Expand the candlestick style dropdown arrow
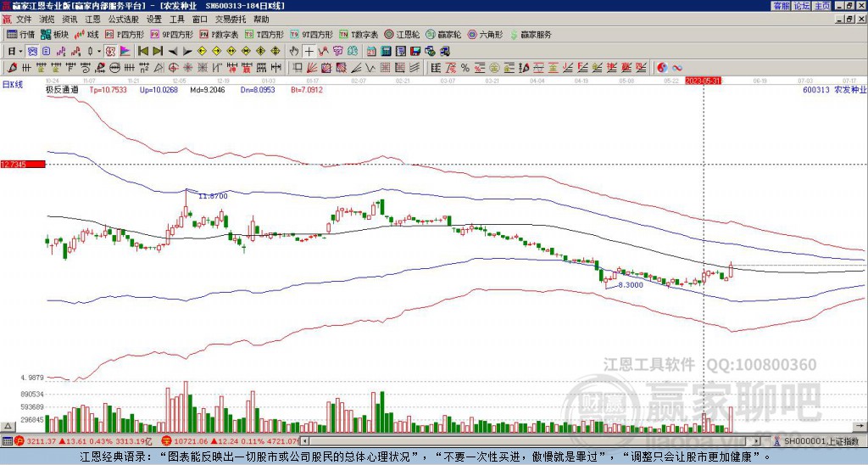 (x=99, y=52)
